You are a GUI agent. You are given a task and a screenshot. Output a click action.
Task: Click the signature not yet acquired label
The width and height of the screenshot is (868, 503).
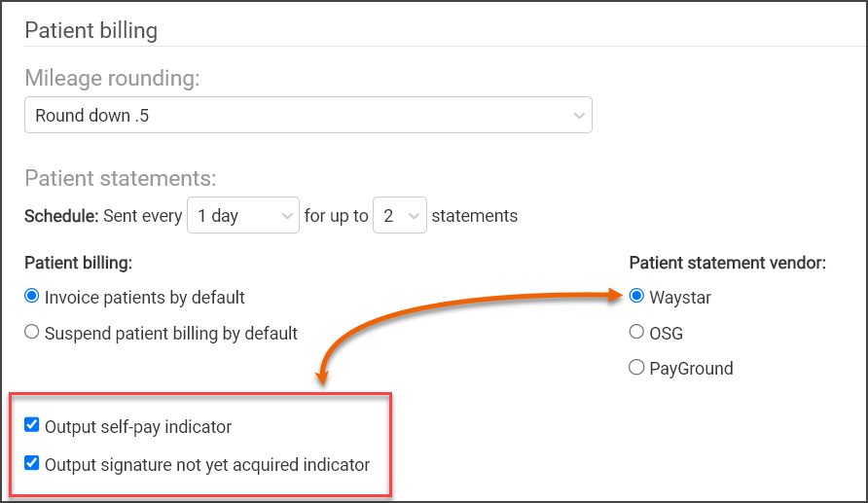click(x=207, y=465)
